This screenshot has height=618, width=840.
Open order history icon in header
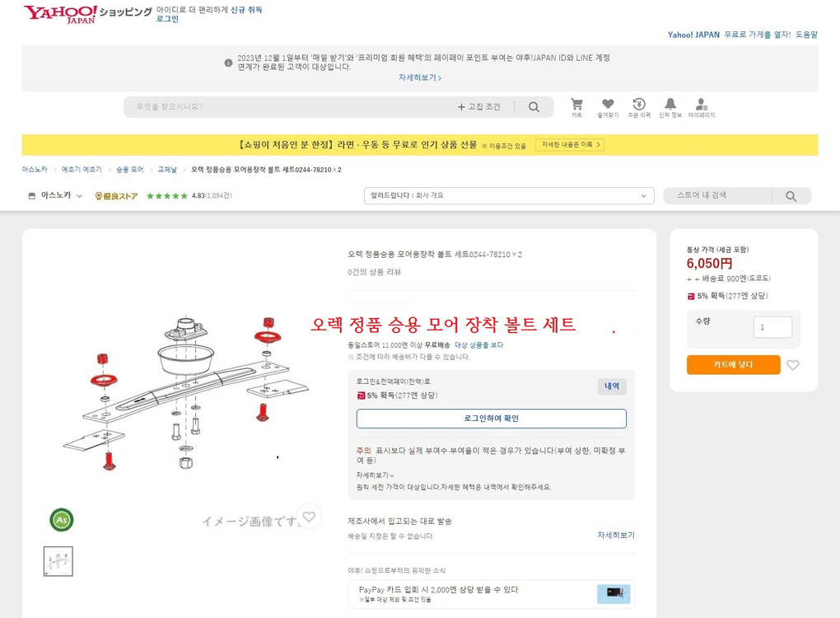pos(639,107)
